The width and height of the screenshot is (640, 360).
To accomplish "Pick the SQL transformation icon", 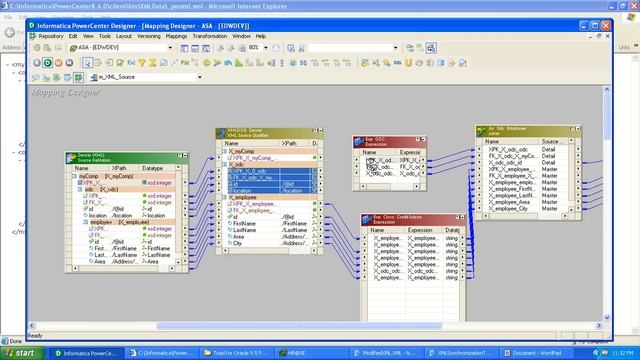I will pos(397,63).
